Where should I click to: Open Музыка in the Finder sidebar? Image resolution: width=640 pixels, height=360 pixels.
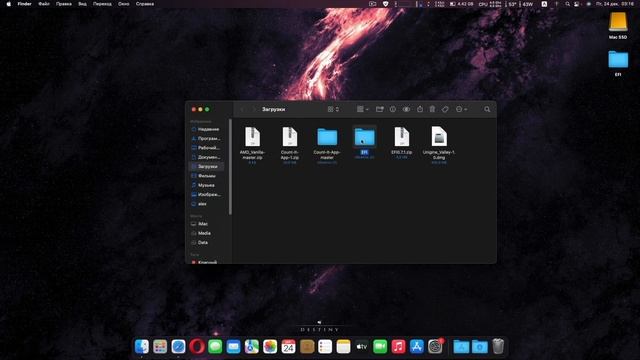tap(207, 185)
